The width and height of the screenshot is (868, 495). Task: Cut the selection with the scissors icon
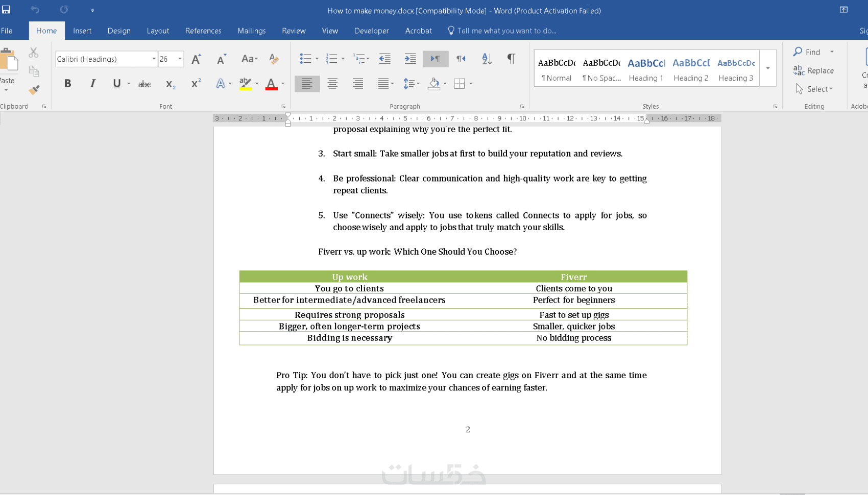[x=34, y=53]
